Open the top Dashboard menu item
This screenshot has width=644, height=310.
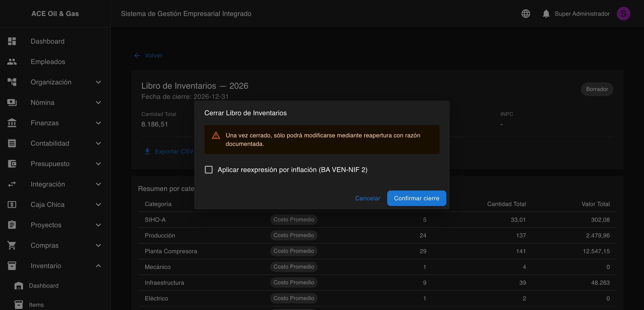pos(55,41)
